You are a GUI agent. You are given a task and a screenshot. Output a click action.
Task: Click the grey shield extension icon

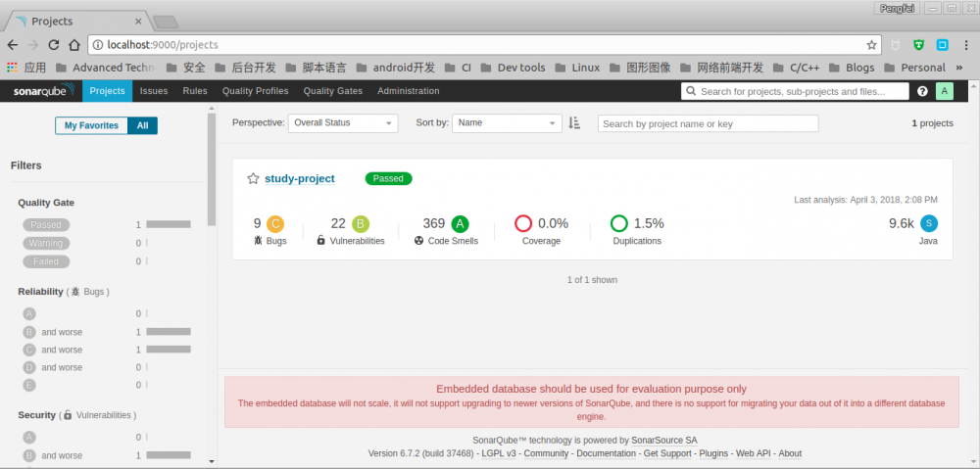click(895, 45)
